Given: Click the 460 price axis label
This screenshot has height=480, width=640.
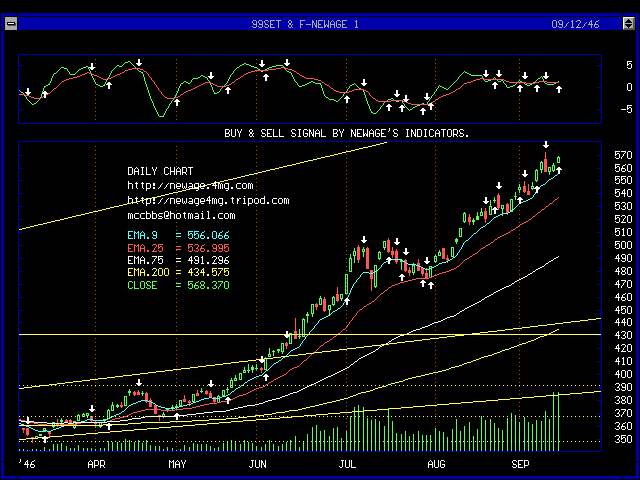Looking at the screenshot, I should 623,297.
